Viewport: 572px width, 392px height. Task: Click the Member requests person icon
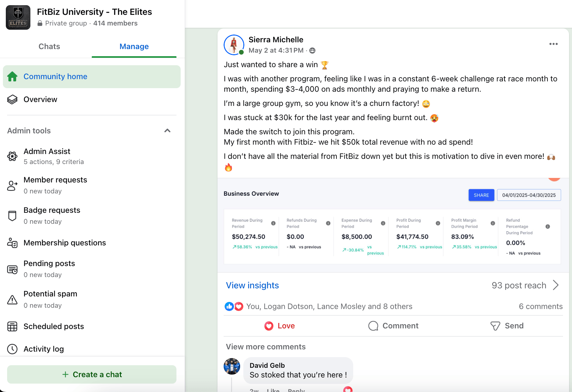point(12,186)
